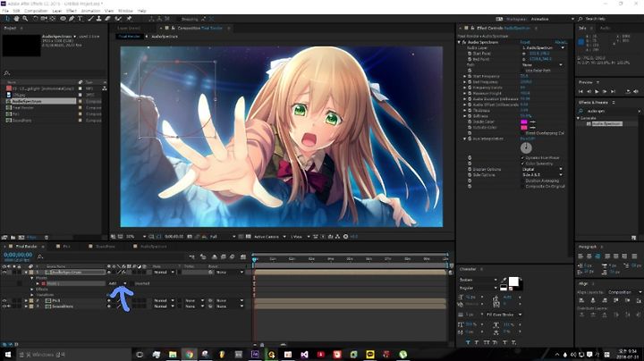Select the Selection arrow tool

coord(7,19)
